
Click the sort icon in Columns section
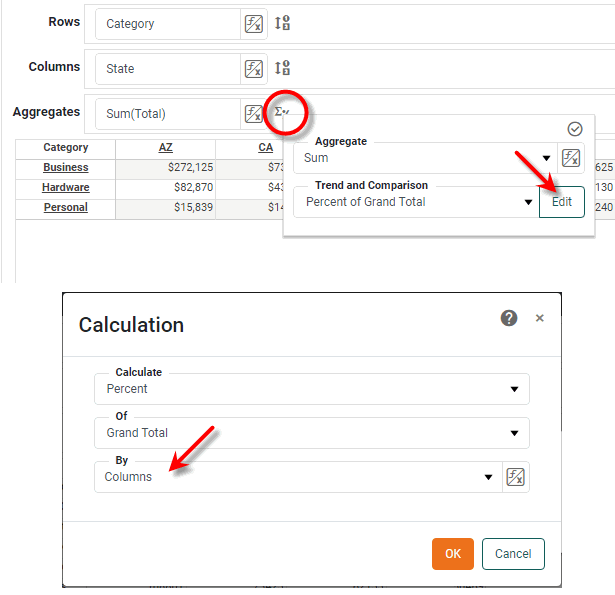tap(283, 69)
